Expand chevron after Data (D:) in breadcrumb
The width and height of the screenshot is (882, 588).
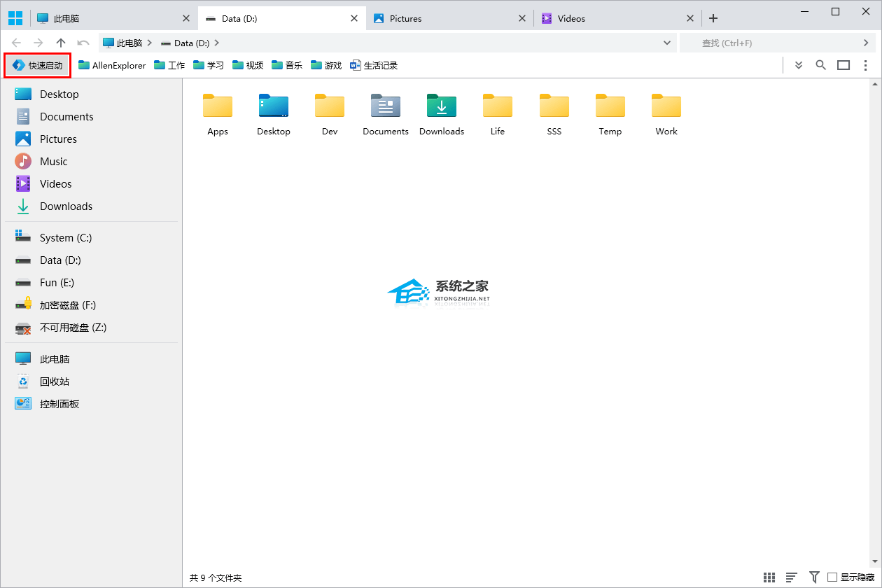[217, 43]
